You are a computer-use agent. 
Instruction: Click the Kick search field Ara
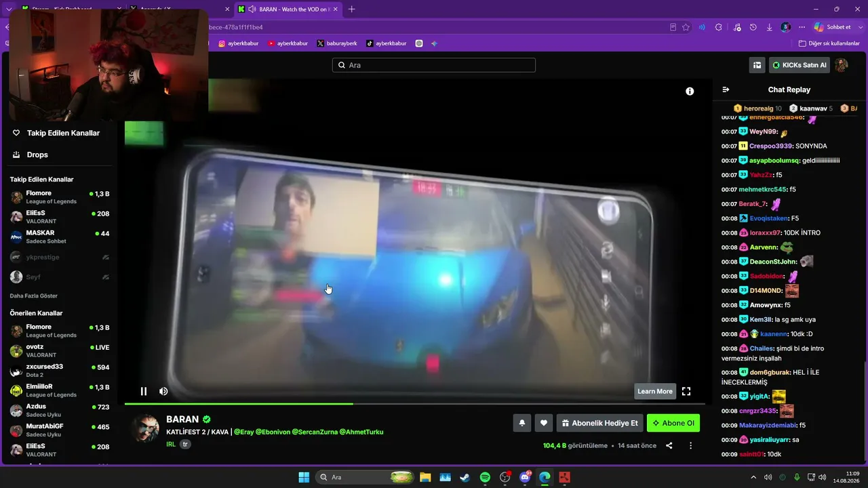click(x=434, y=65)
